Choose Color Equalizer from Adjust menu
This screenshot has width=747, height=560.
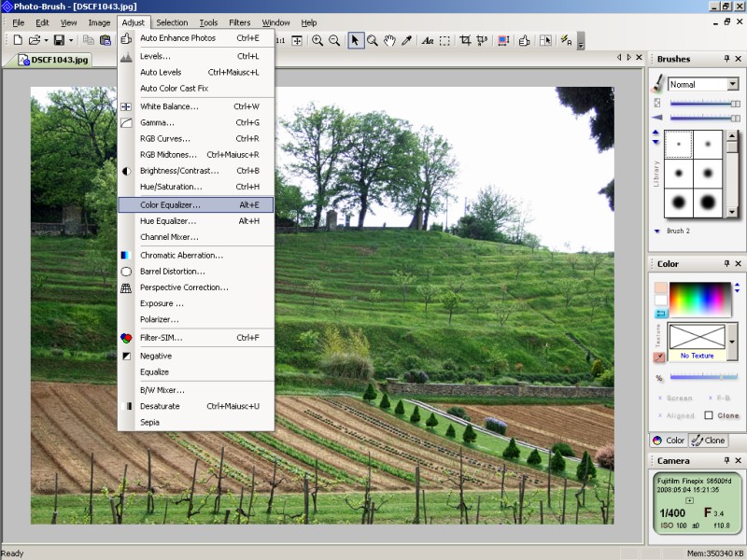click(170, 204)
